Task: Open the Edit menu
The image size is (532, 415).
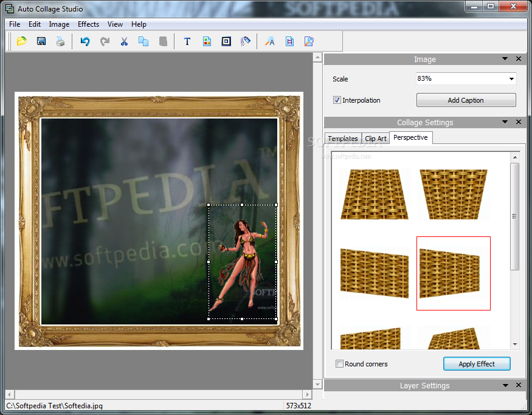Action: click(35, 24)
